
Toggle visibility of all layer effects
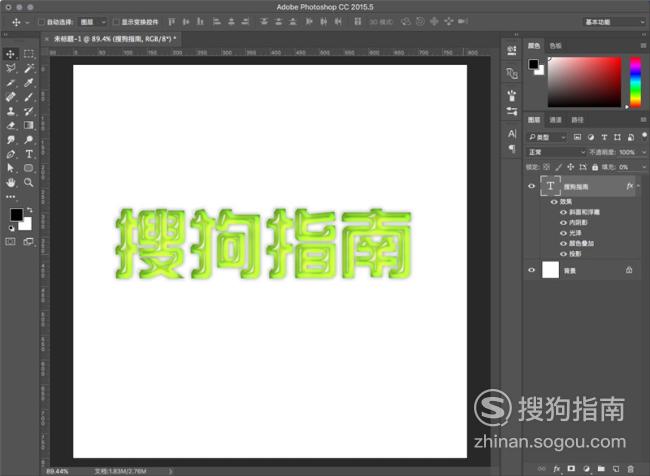(554, 202)
